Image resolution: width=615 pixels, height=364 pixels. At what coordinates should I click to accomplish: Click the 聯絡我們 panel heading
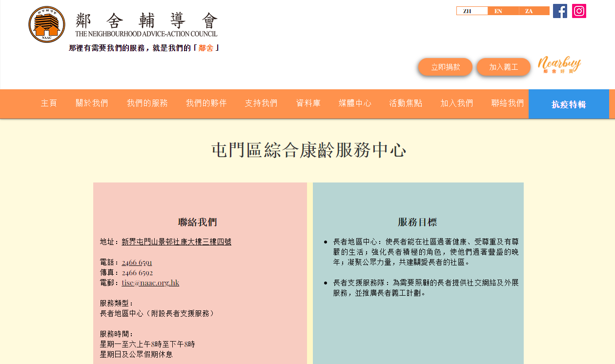[x=198, y=222]
